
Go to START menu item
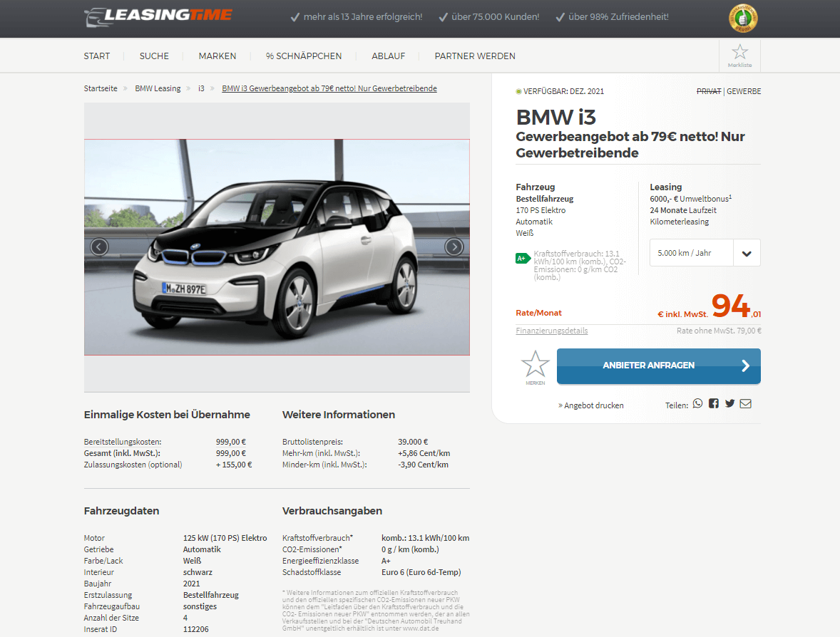(96, 56)
